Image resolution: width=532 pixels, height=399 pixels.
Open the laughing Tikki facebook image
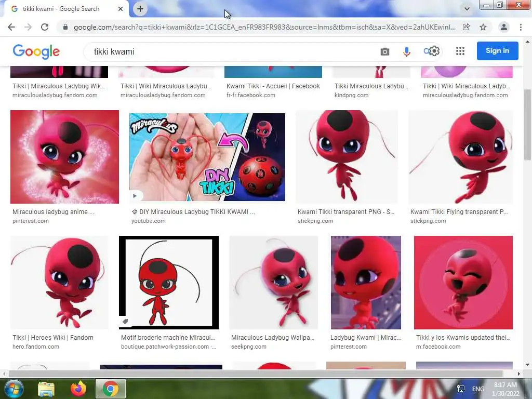[463, 283]
